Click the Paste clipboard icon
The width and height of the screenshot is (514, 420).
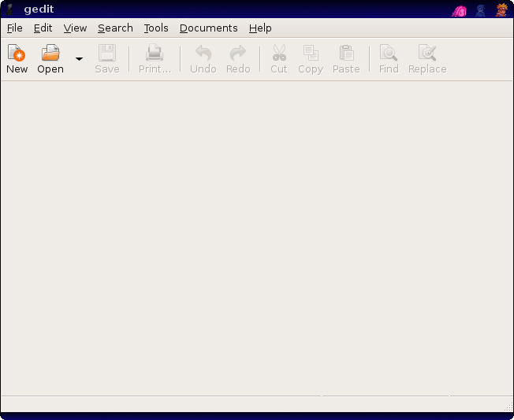click(346, 53)
